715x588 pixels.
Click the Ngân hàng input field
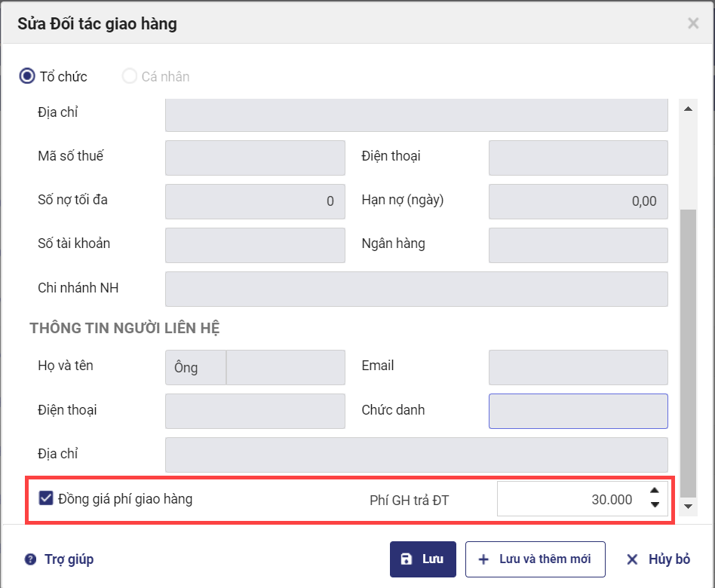click(578, 245)
